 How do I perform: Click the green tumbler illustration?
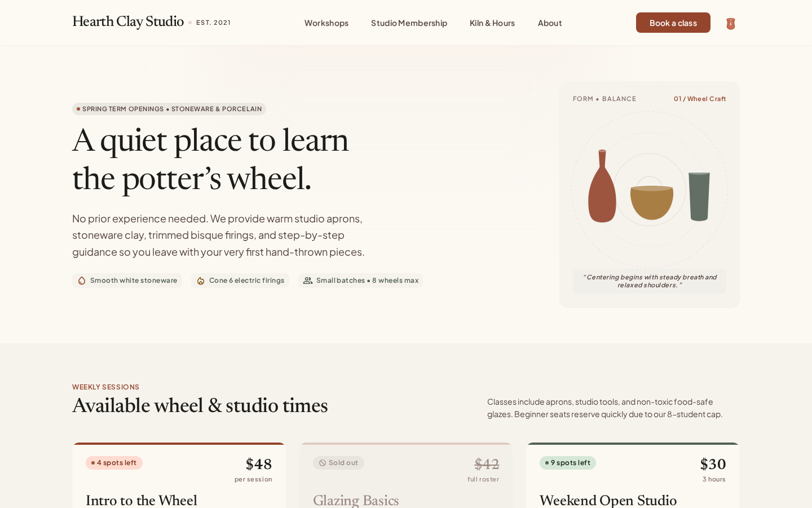(699, 196)
